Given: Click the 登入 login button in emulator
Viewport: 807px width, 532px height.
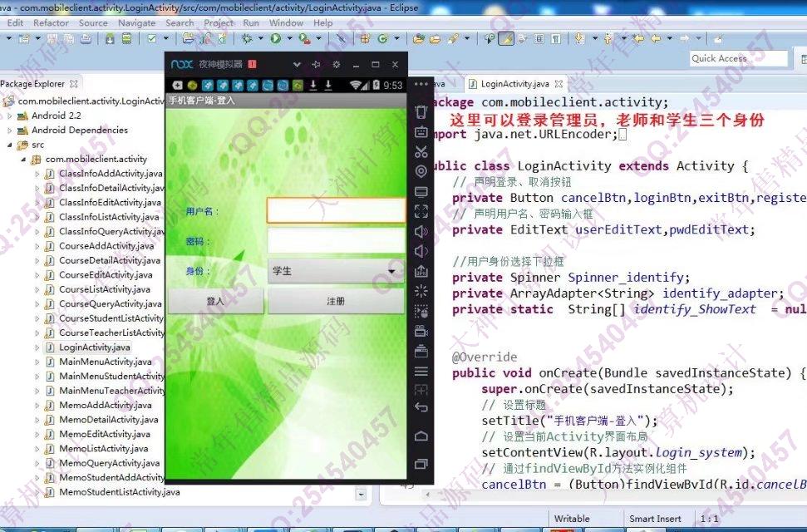Looking at the screenshot, I should coord(215,301).
